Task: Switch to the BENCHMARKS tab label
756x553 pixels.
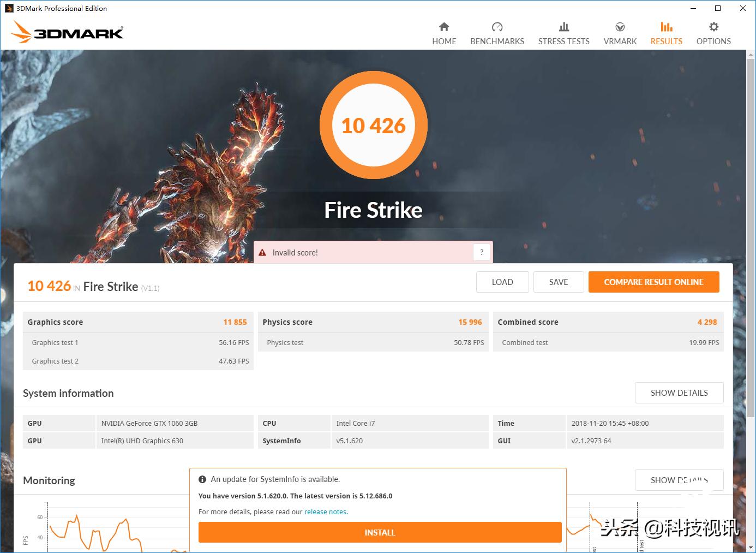Action: point(497,41)
